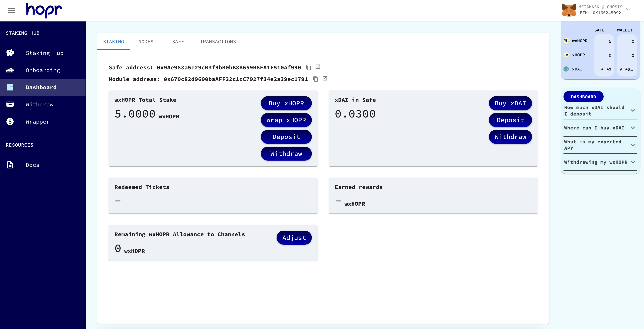644x329 pixels.
Task: Click Deposit in wxHOPR Total Stake card
Action: click(286, 137)
